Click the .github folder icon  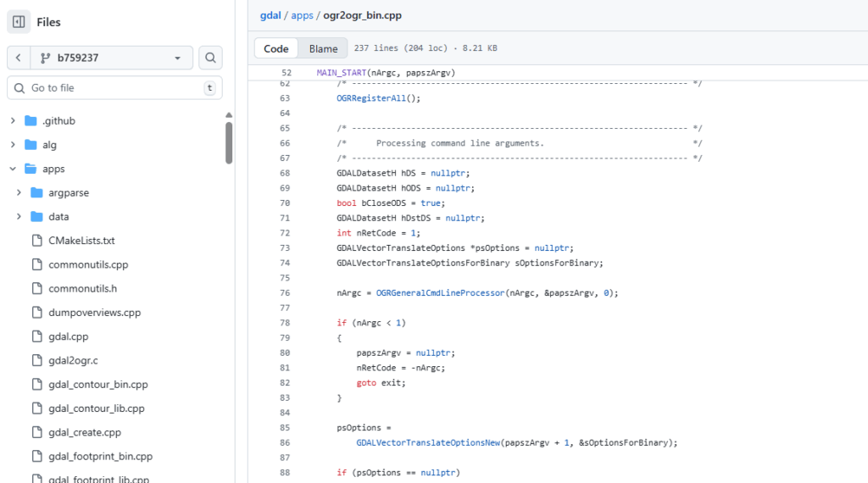31,120
